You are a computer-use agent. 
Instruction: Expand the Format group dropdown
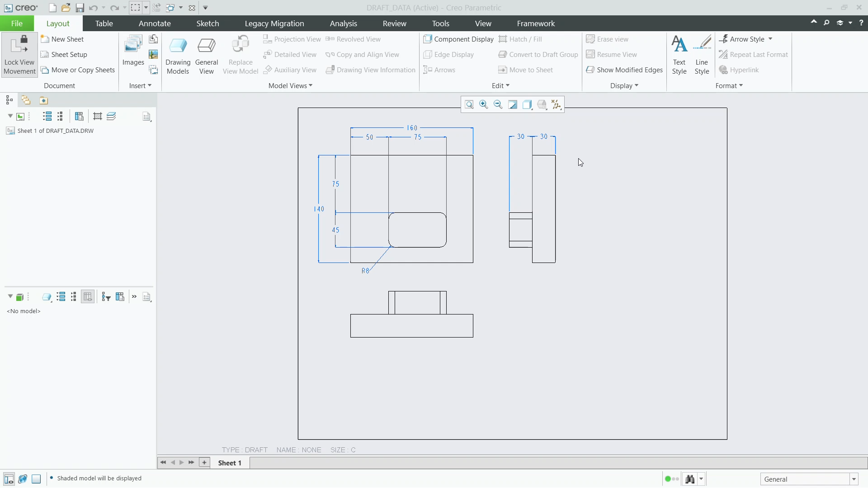pyautogui.click(x=729, y=86)
